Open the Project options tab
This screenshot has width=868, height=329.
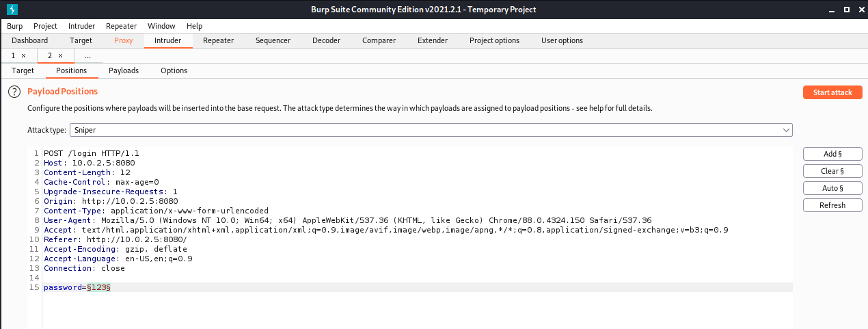pos(494,40)
